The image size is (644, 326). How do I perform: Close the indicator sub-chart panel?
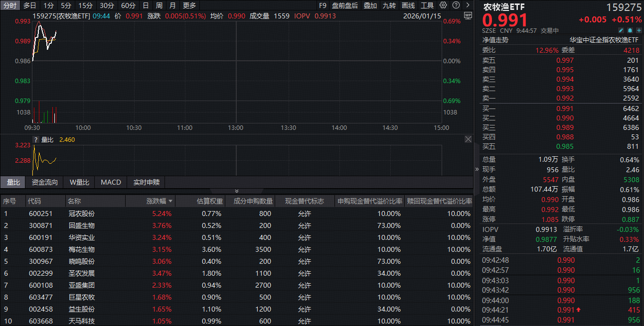[468, 139]
